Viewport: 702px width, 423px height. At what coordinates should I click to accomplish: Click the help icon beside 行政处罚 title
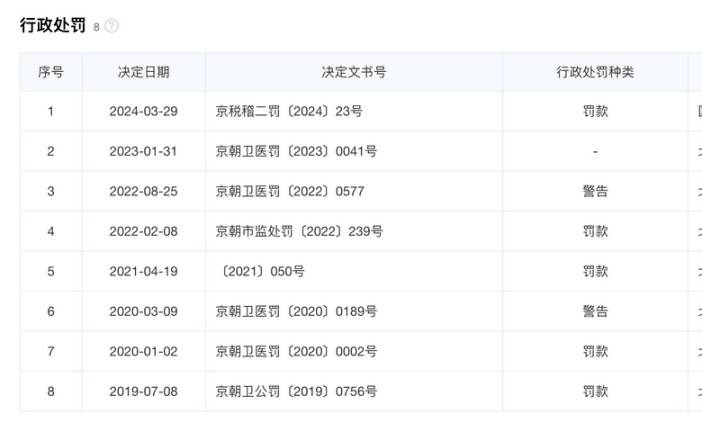pyautogui.click(x=111, y=26)
